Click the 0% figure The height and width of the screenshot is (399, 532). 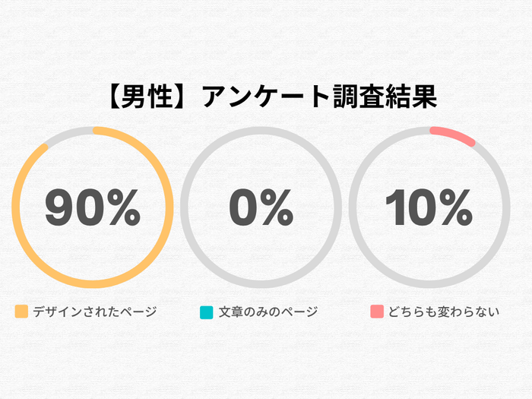click(x=261, y=207)
